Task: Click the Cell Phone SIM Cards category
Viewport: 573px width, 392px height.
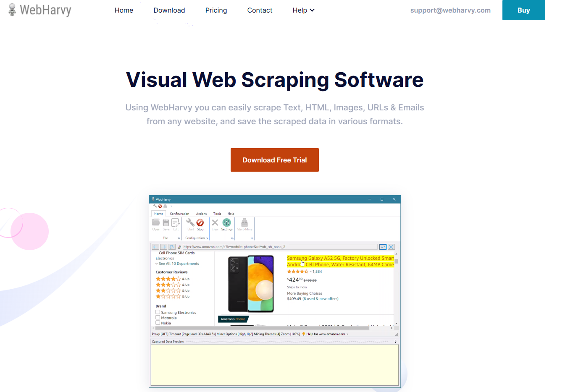Action: click(177, 253)
